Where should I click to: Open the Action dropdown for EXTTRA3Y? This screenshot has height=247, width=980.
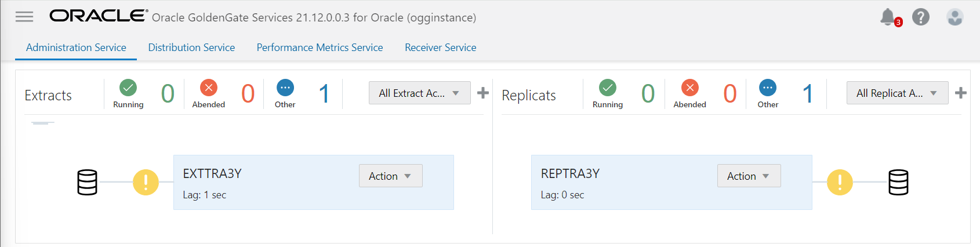tap(391, 176)
